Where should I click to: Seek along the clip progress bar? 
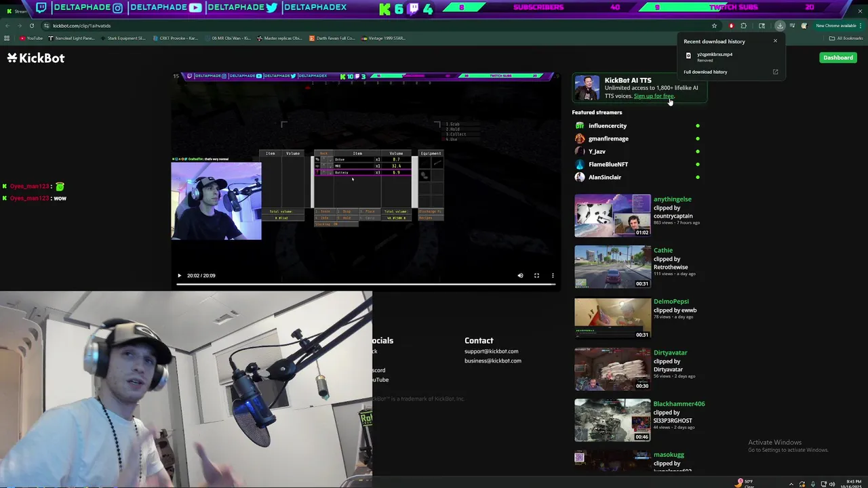point(366,284)
